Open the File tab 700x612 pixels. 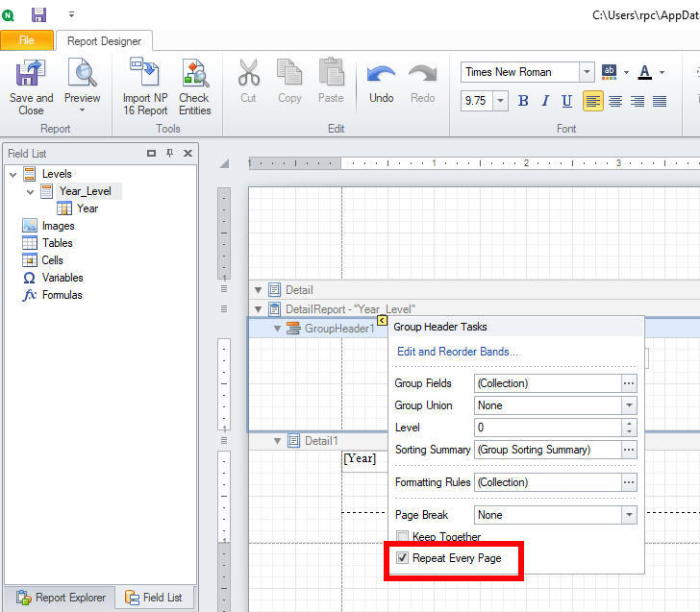click(27, 40)
